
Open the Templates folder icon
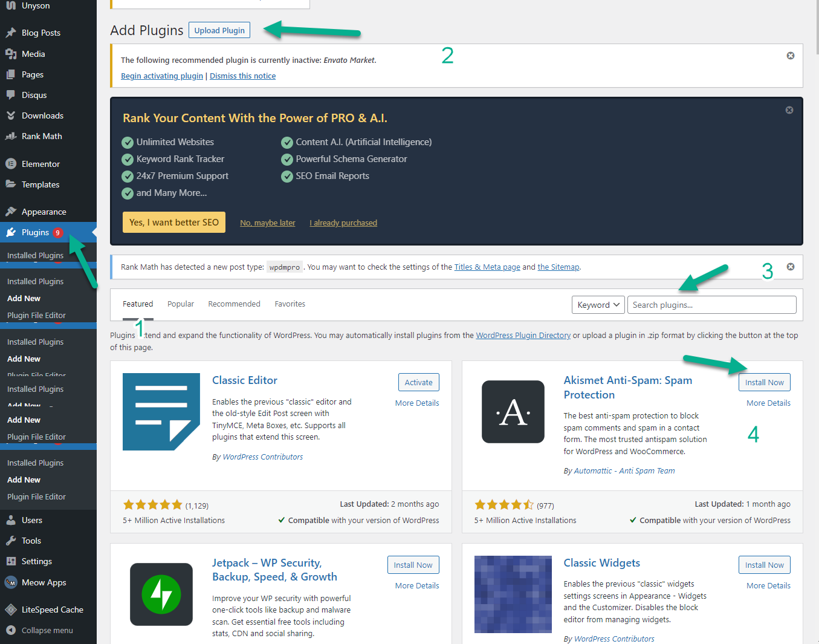[11, 184]
